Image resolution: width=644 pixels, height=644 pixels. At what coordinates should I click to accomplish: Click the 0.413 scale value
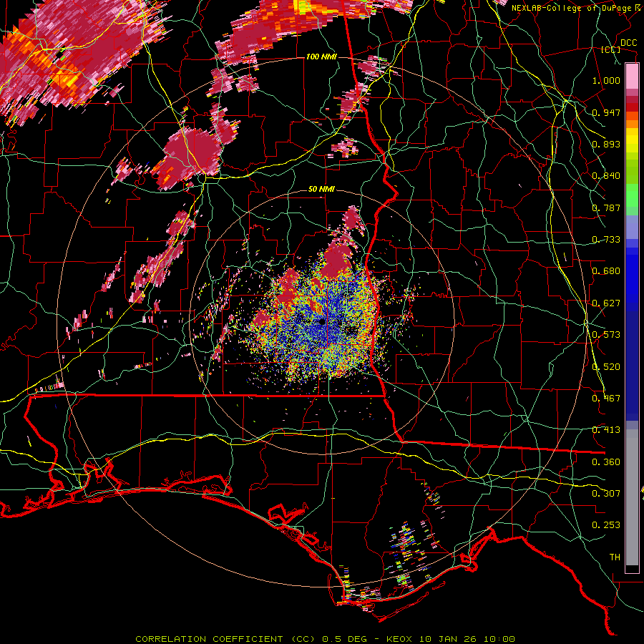606,430
